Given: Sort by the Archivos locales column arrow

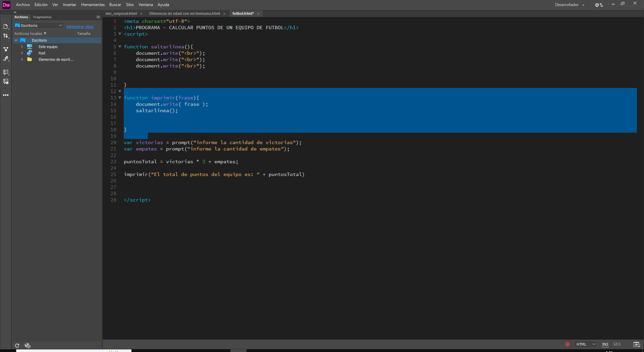Looking at the screenshot, I should click(45, 33).
